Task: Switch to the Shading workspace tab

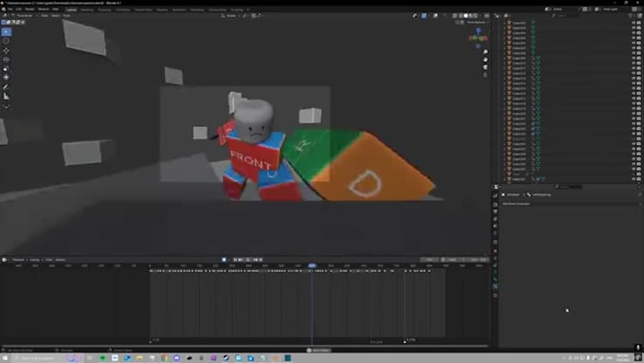Action: (162, 9)
